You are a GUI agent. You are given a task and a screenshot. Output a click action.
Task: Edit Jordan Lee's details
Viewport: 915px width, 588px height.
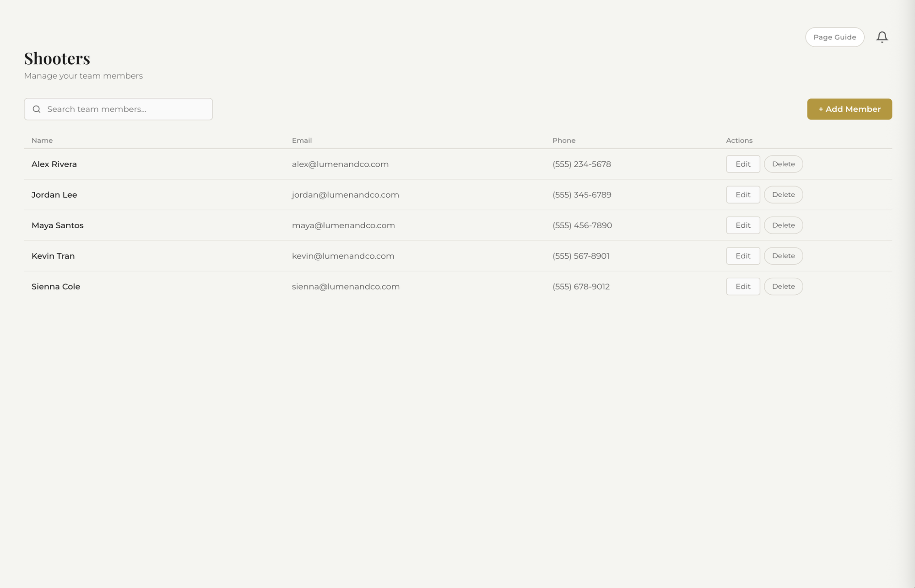(743, 194)
